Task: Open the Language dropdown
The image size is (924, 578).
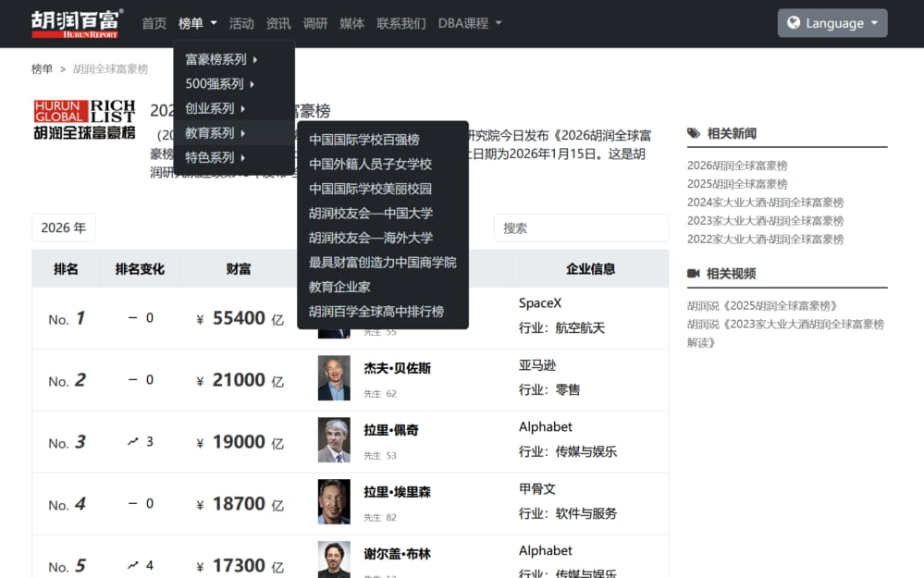Action: [832, 23]
